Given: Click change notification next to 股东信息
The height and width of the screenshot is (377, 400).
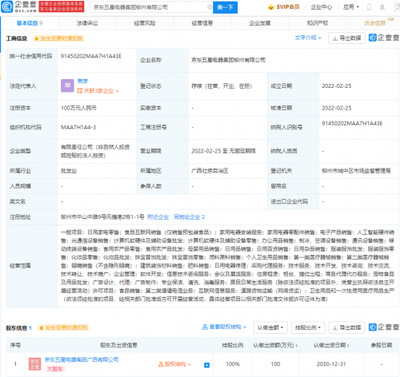Looking at the screenshot, I should tap(63, 328).
